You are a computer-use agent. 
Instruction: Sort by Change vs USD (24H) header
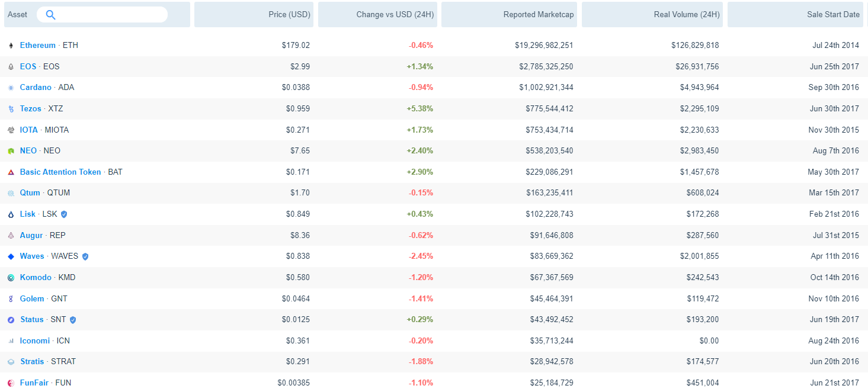[x=378, y=15]
